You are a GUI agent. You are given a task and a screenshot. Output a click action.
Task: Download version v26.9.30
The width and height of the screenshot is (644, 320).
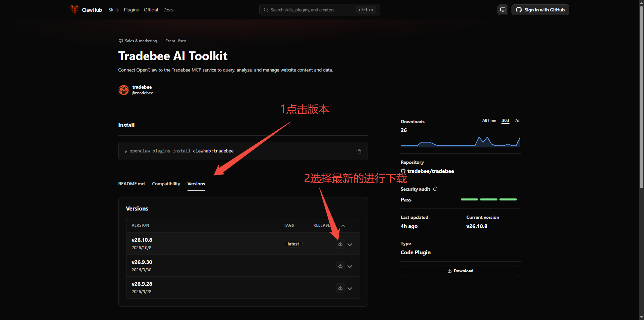(x=340, y=266)
